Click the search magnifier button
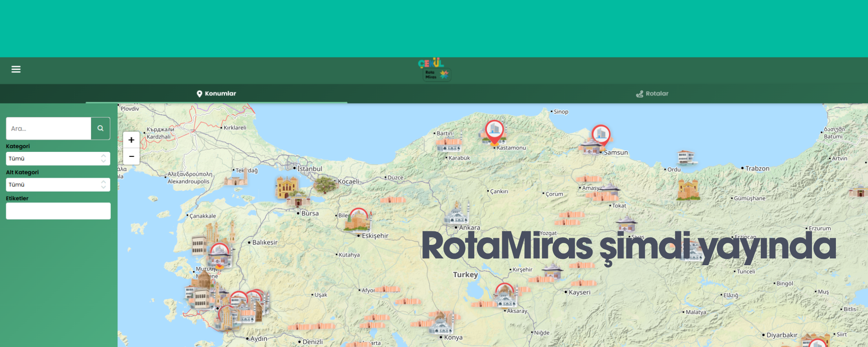 point(100,128)
